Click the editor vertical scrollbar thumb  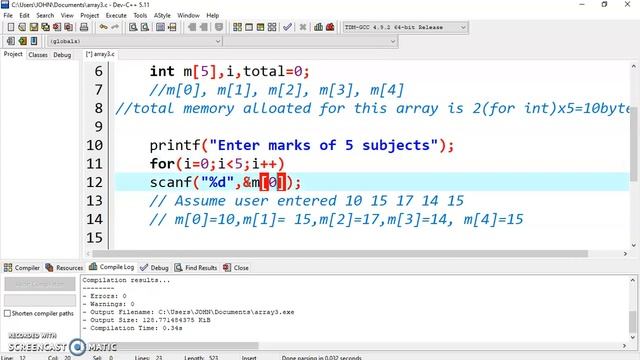click(633, 145)
